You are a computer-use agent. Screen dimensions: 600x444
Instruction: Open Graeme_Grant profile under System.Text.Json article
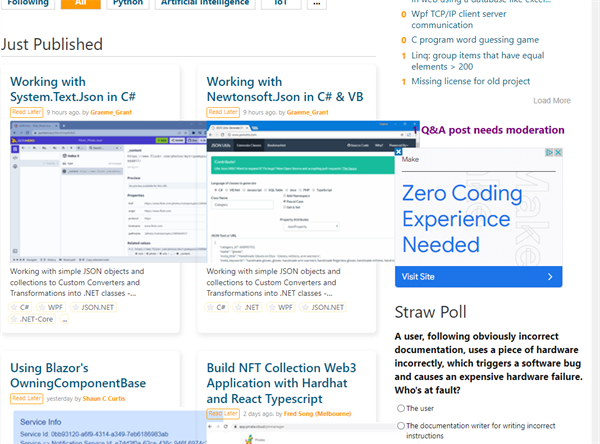coord(111,113)
